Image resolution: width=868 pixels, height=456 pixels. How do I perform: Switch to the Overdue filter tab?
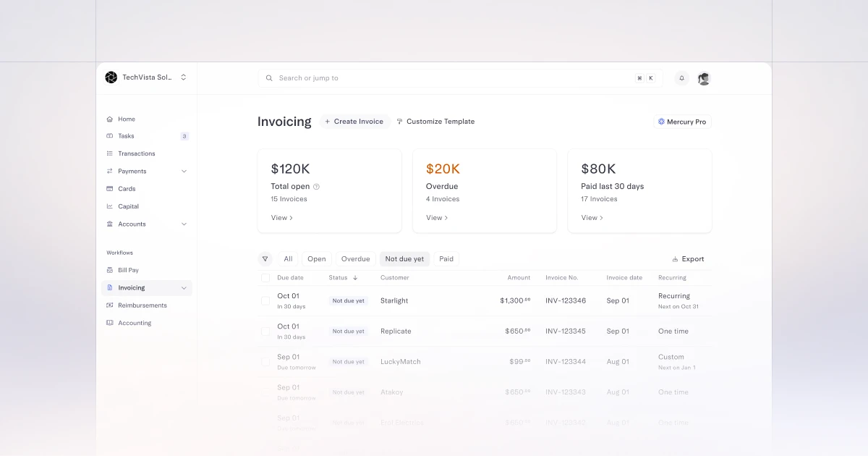[x=355, y=258]
